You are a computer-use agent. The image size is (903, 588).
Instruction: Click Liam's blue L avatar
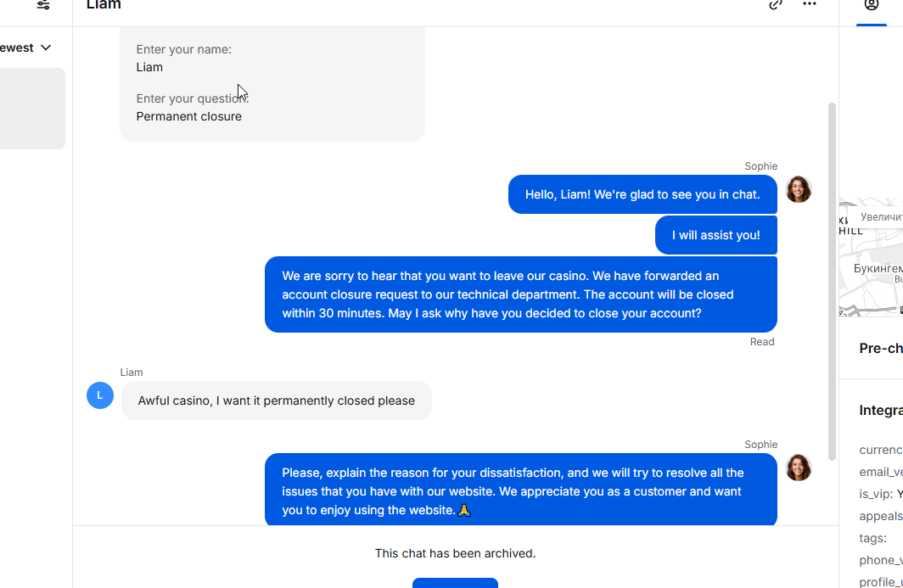pos(100,395)
